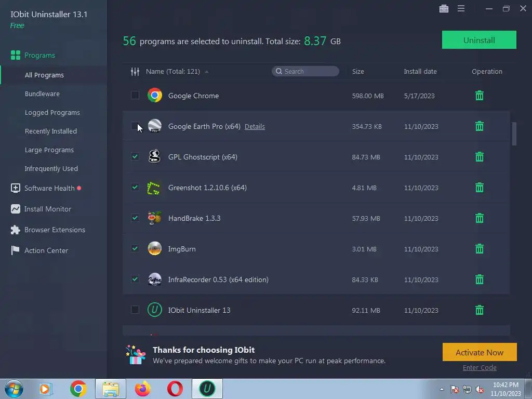The width and height of the screenshot is (532, 399).
Task: Click trash icon for InfraRecorder 0.53
Action: pyautogui.click(x=479, y=280)
